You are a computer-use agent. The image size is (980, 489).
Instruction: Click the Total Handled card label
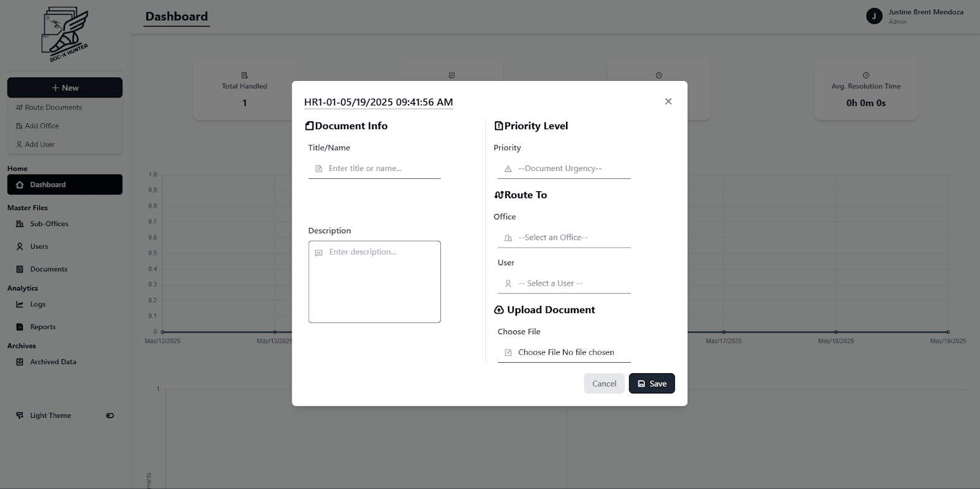click(244, 86)
